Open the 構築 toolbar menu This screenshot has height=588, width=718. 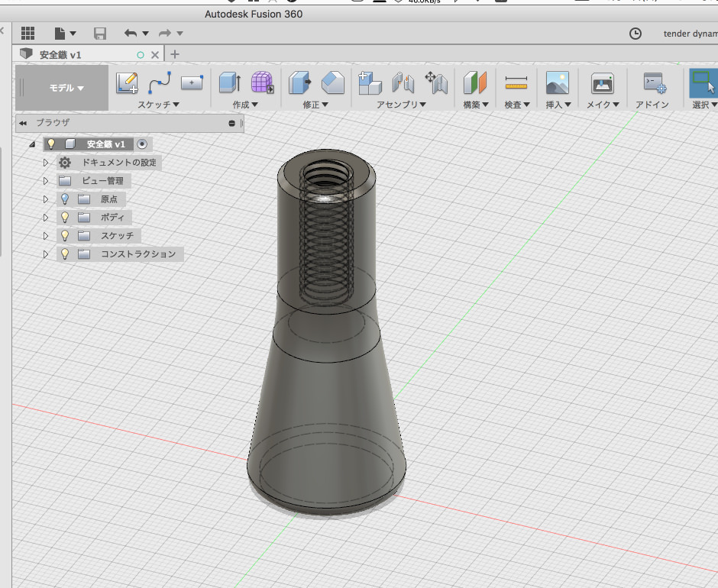(476, 105)
